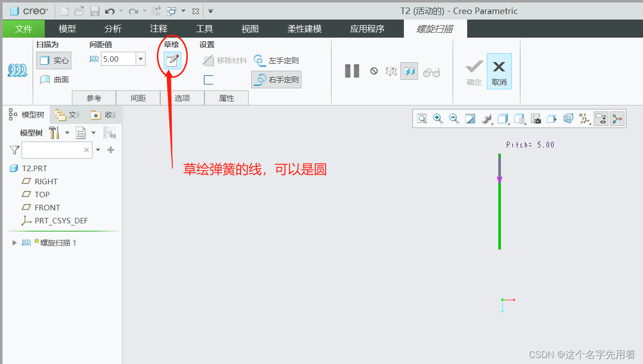Switch to the 工具 ribbon tab
Viewport: 643px width, 364px height.
point(204,29)
